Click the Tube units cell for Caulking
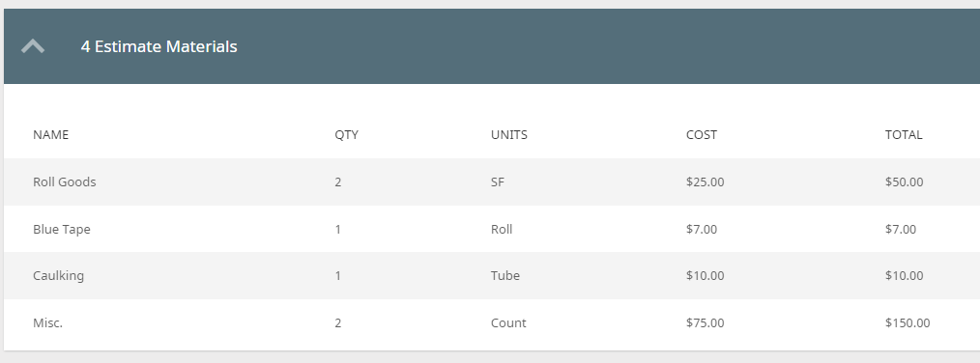Image resolution: width=980 pixels, height=363 pixels. pos(505,275)
